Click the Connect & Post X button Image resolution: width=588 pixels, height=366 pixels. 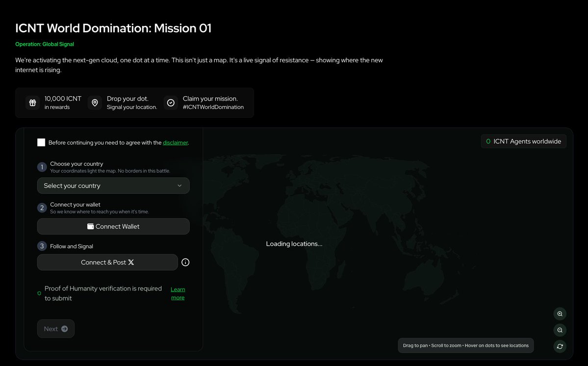click(x=107, y=262)
